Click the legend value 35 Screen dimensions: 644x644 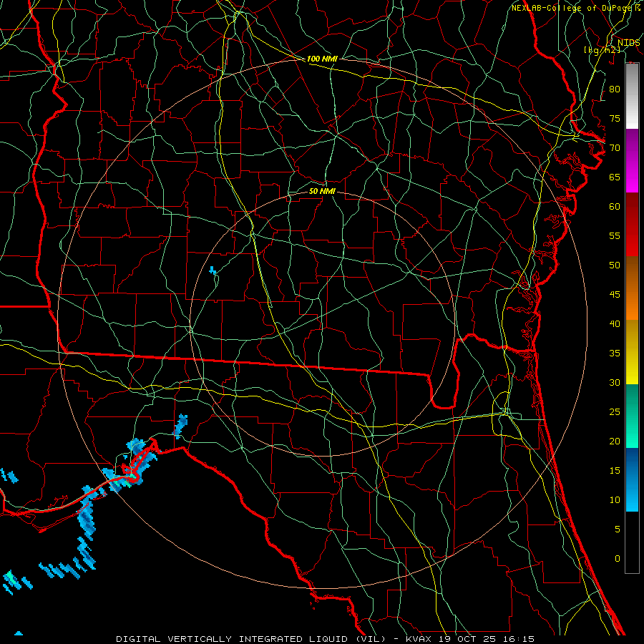(615, 353)
